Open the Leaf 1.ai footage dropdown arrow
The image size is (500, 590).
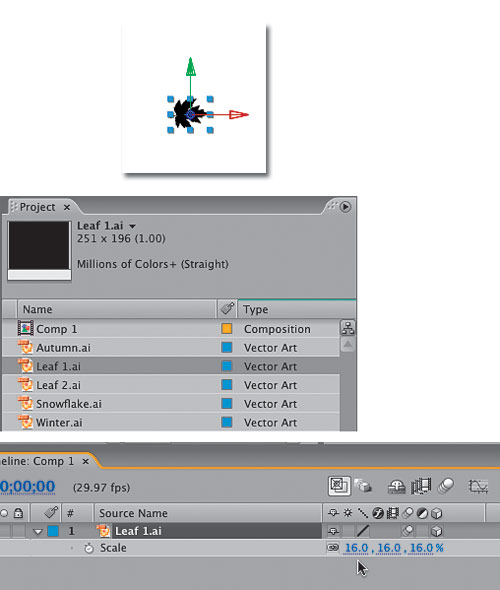[132, 227]
